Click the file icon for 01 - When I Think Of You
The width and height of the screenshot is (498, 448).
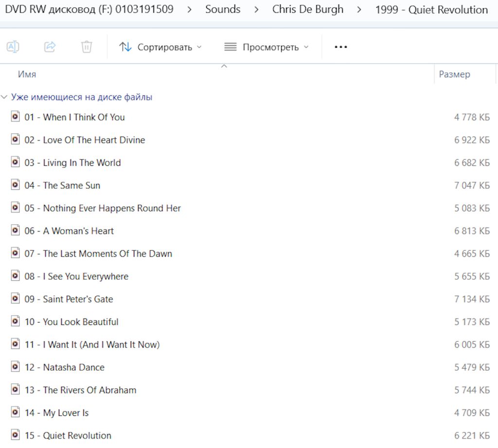[15, 117]
